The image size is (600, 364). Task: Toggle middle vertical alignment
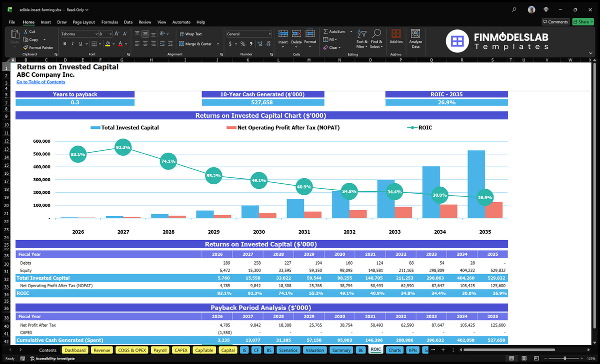[145, 34]
